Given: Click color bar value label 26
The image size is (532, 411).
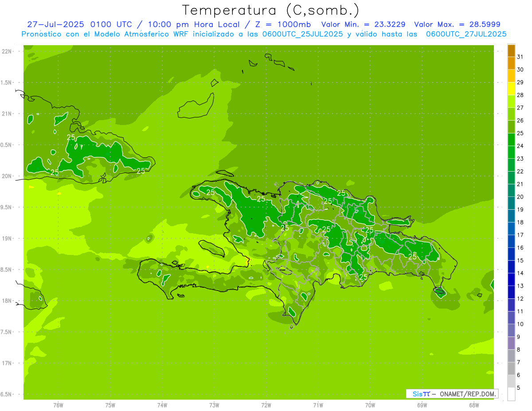Looking at the screenshot, I should 520,120.
